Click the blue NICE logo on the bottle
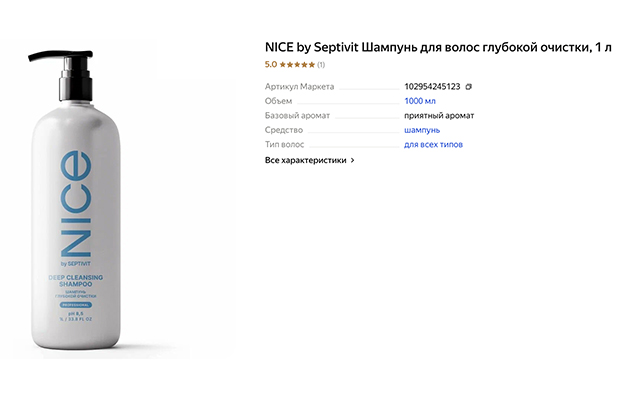Image resolution: width=630 pixels, height=400 pixels. tap(76, 204)
